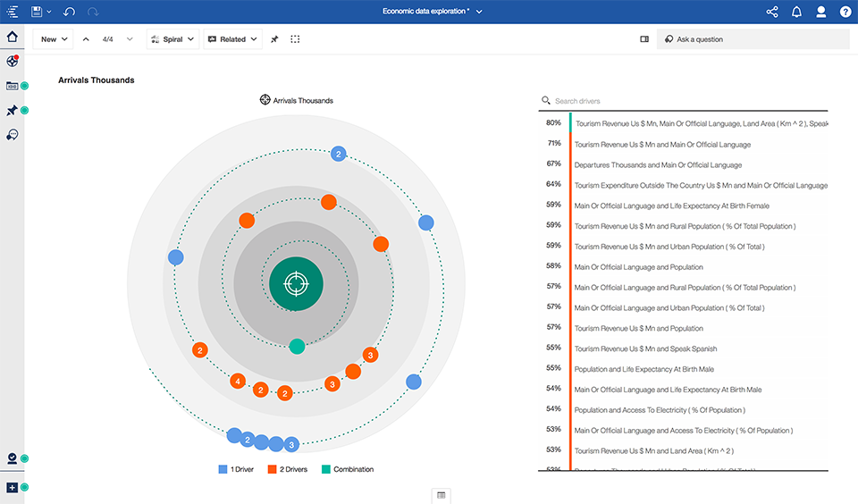Click the central target node
The width and height of the screenshot is (858, 504).
(x=296, y=284)
